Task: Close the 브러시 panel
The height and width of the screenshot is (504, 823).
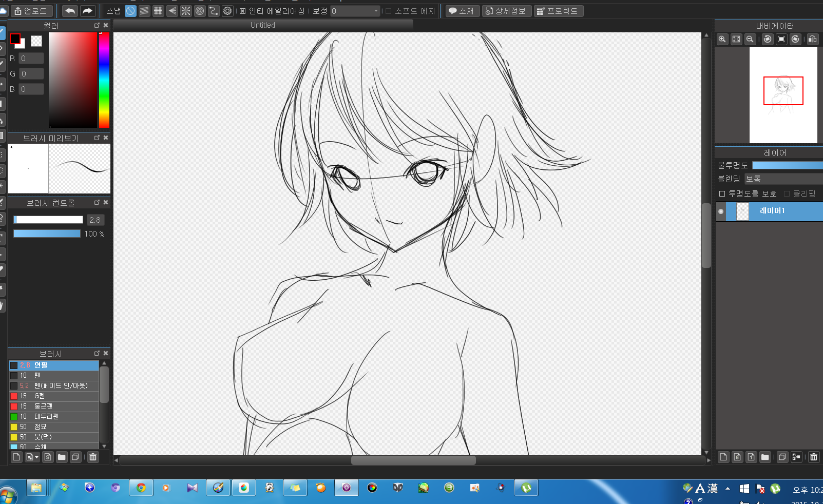Action: (106, 353)
